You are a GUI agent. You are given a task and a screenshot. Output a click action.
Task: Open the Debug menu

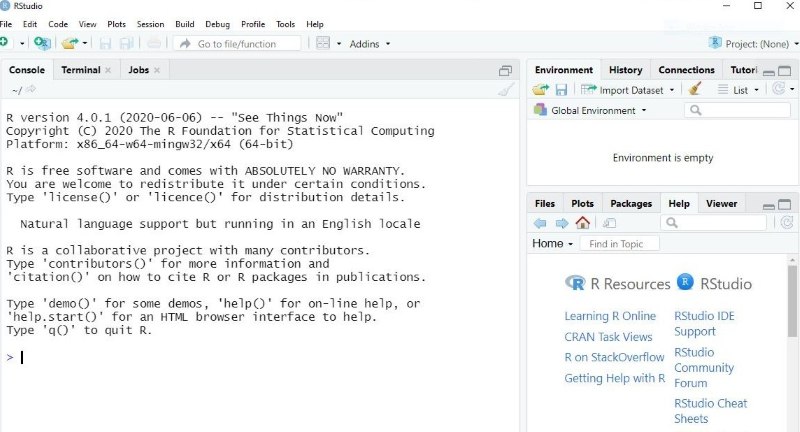217,24
